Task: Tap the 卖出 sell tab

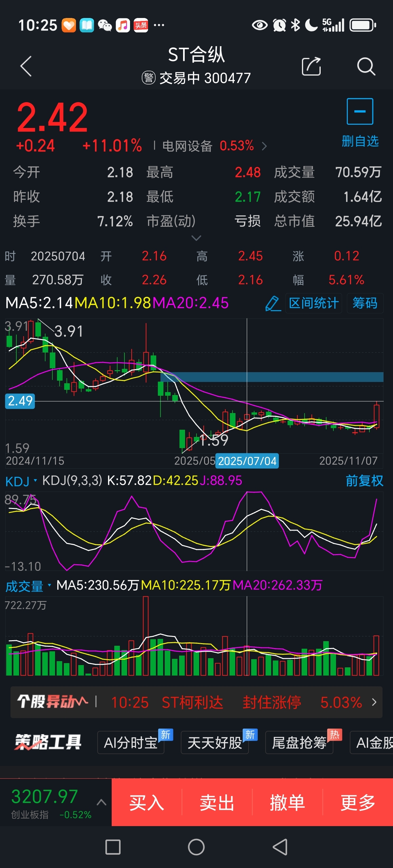Action: [217, 802]
